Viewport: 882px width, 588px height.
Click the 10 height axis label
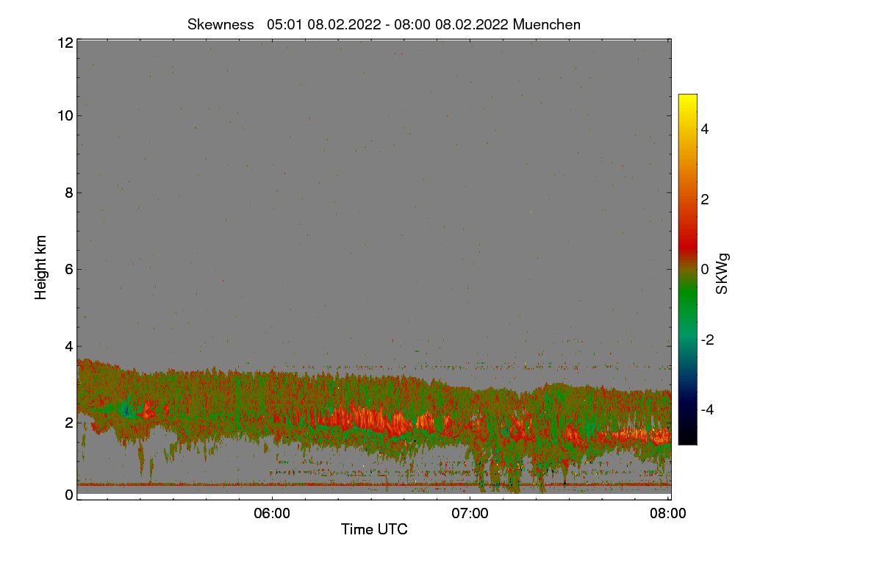point(65,115)
